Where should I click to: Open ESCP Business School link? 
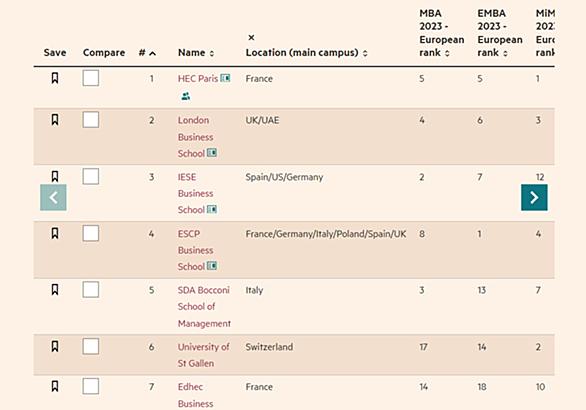click(195, 250)
